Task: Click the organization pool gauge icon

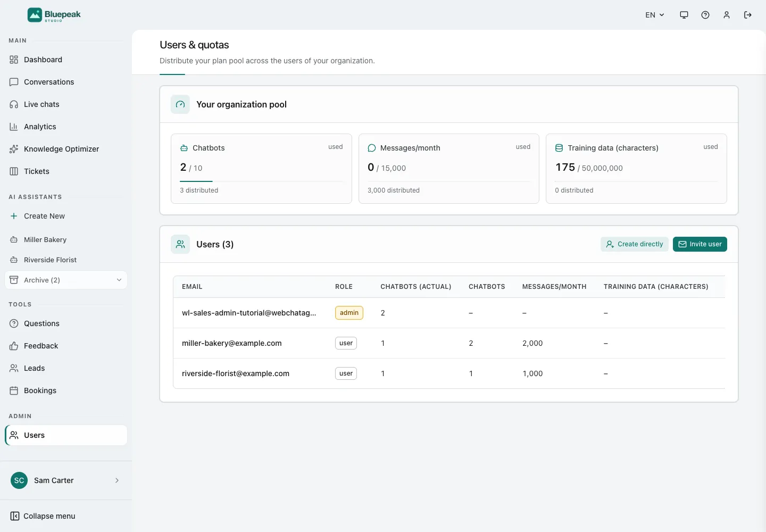Action: pos(180,104)
